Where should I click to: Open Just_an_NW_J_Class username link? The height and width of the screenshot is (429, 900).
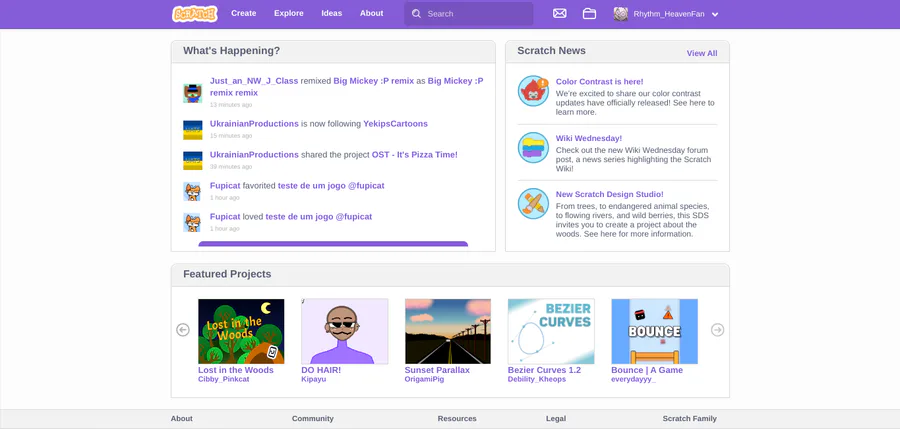coord(254,81)
